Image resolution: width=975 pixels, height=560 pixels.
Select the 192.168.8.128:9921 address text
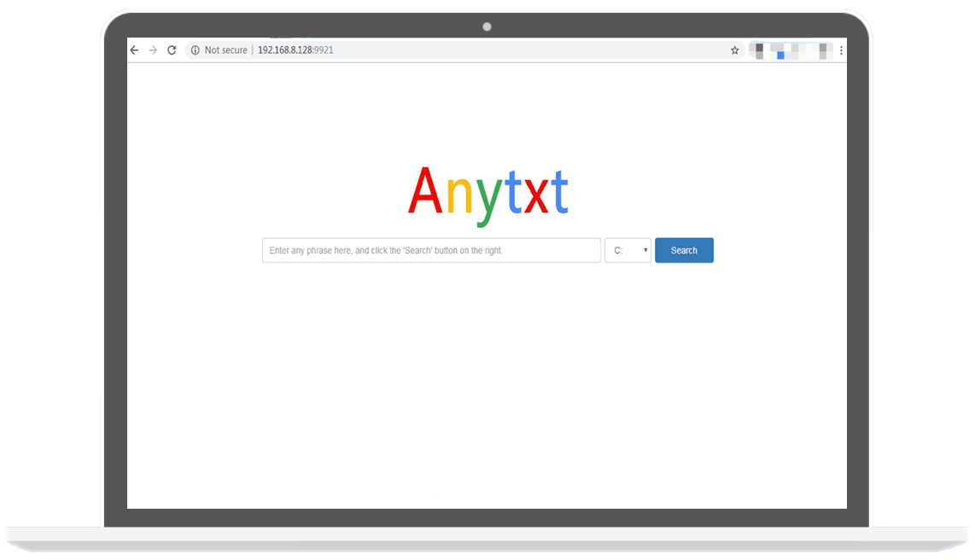point(295,50)
